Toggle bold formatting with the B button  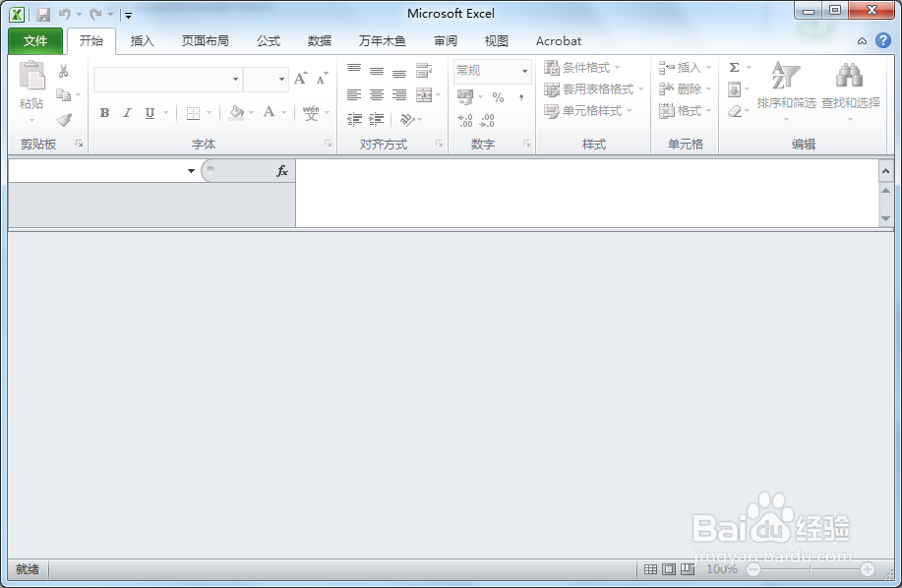click(103, 113)
